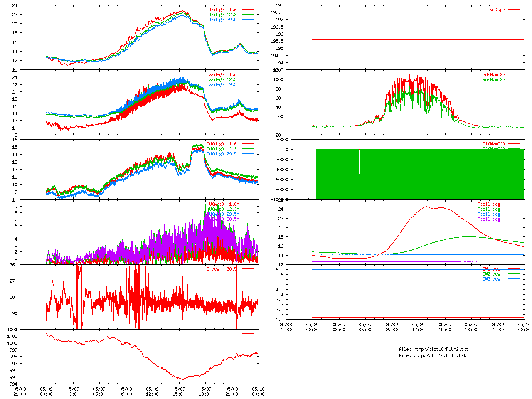Click the 'U(m/s) 29.5m' wind speed legend
The height and width of the screenshot is (399, 532).
click(x=231, y=214)
